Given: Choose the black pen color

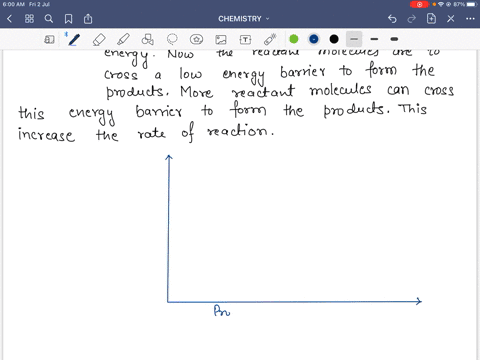Looking at the screenshot, I should [334, 39].
